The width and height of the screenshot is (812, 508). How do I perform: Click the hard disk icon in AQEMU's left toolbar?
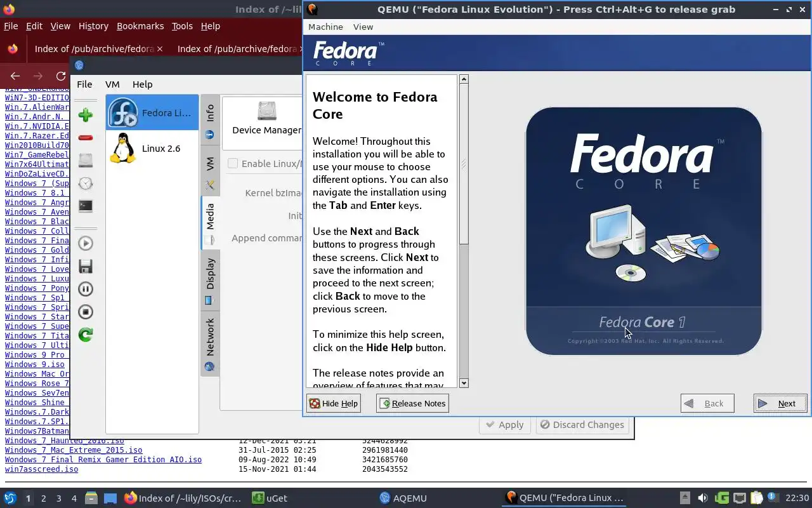point(86,160)
